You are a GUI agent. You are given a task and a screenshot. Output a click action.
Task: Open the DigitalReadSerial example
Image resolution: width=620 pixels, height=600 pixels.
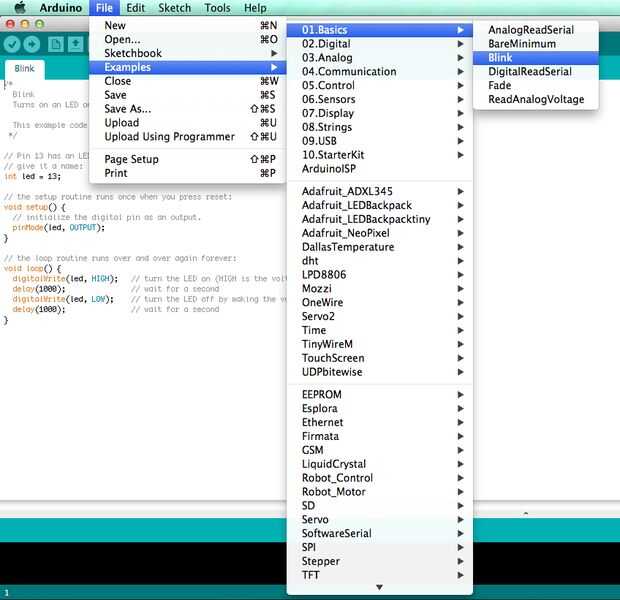(535, 72)
